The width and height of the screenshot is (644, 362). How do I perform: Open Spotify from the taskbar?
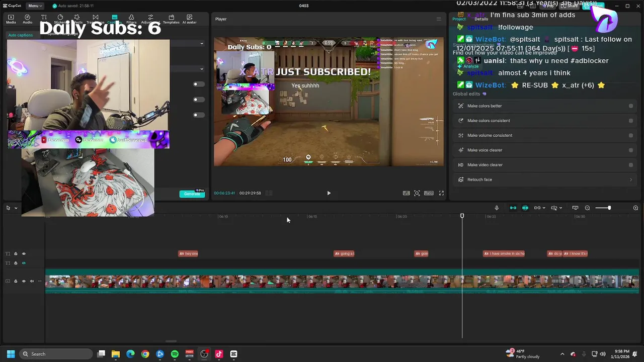pos(175,354)
